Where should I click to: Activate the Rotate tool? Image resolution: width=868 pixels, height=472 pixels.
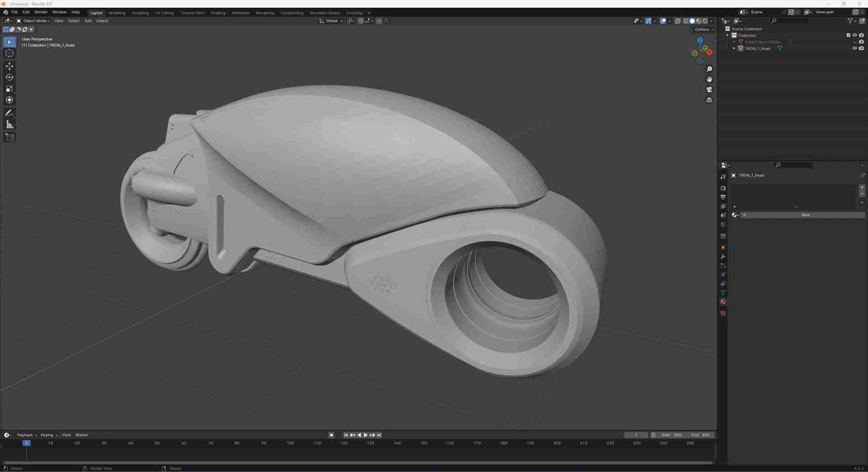[x=9, y=77]
